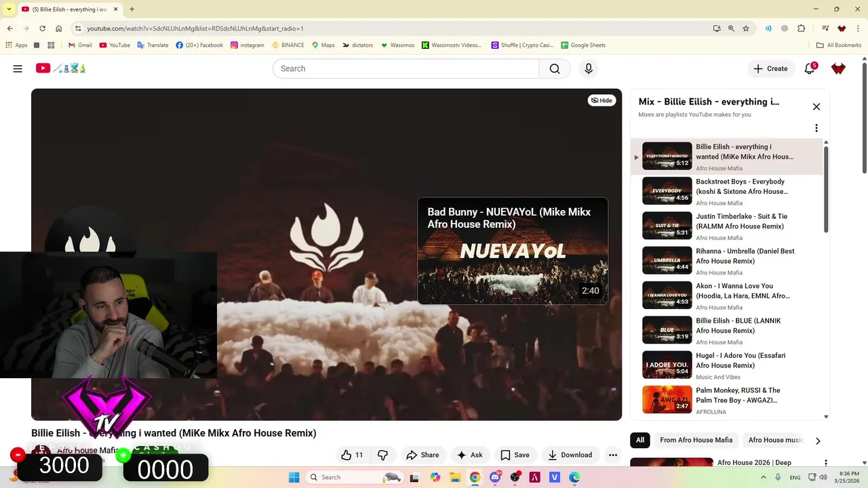Screen dimensions: 868x488
Task: Click the magnifier search button in YouTube
Action: [x=555, y=68]
